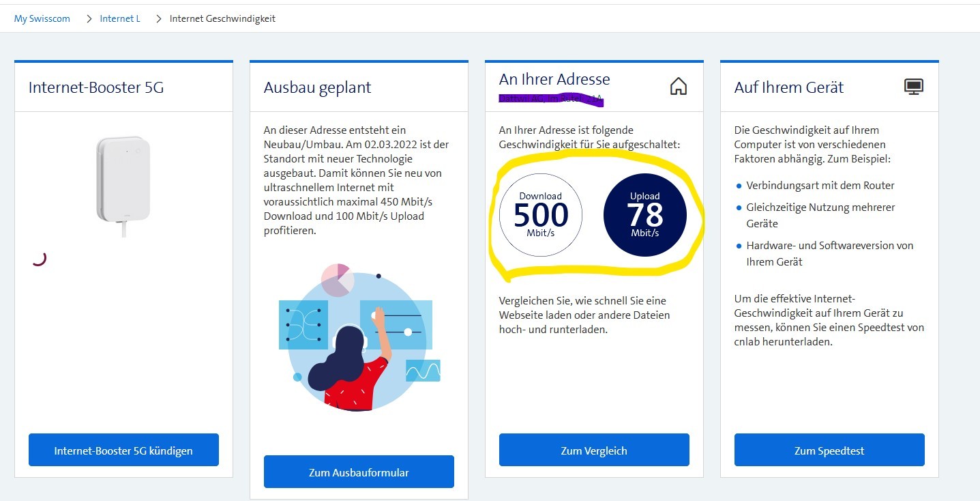Go to Internet L breadcrumb
Viewport: 980px width, 501px height.
point(120,19)
